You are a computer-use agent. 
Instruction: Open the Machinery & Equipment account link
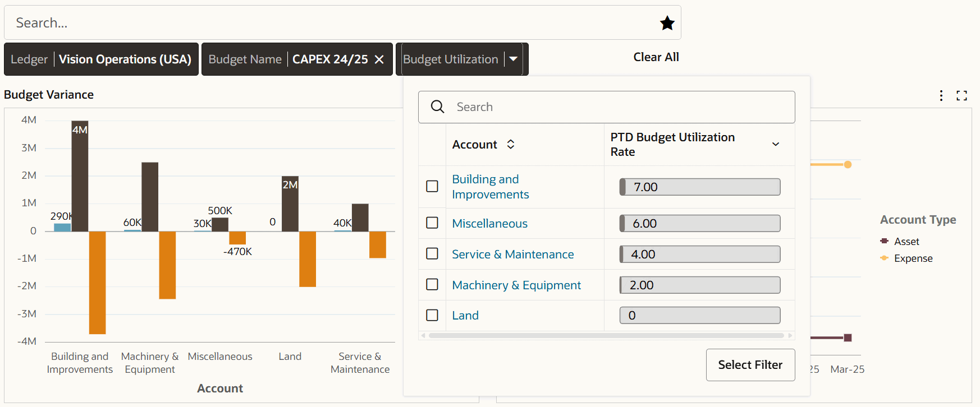(516, 285)
